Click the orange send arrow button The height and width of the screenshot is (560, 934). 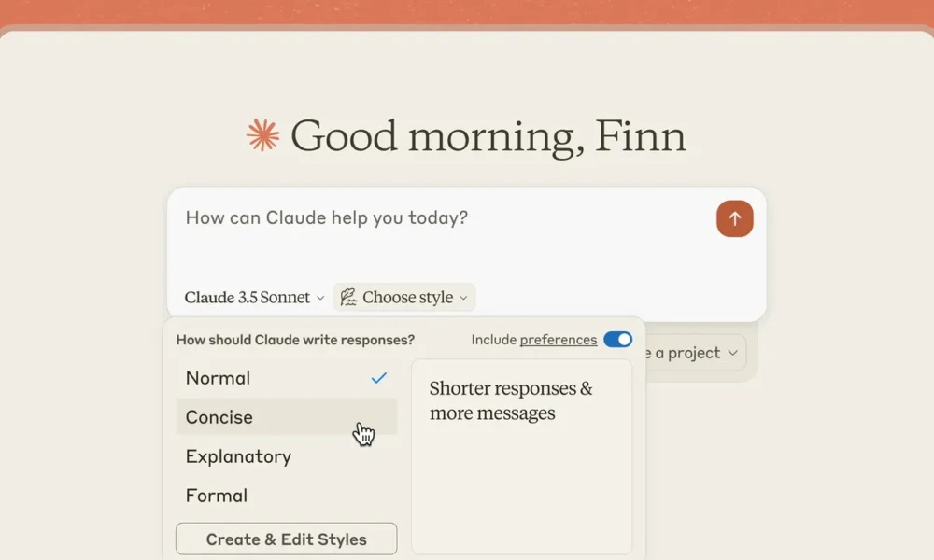point(734,218)
